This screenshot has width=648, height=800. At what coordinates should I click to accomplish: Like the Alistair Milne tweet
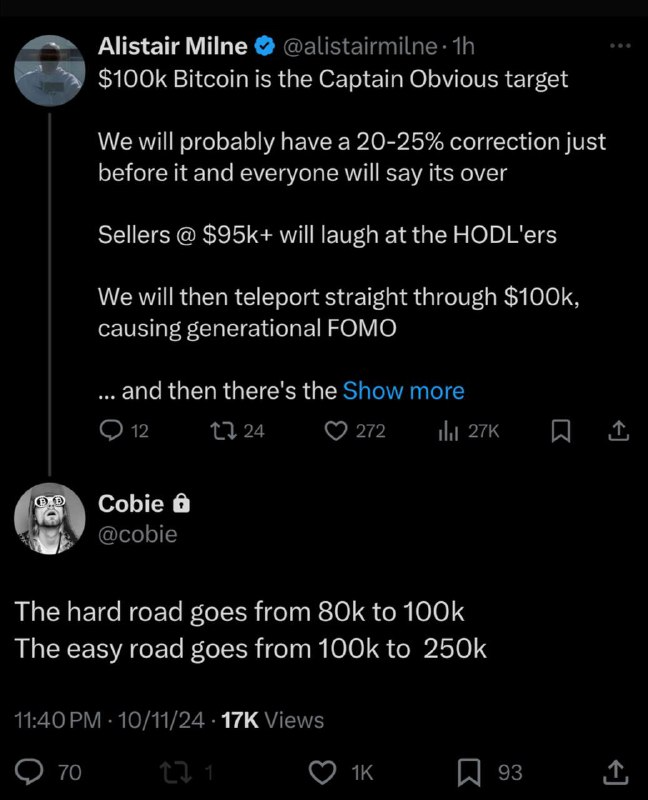(x=334, y=431)
